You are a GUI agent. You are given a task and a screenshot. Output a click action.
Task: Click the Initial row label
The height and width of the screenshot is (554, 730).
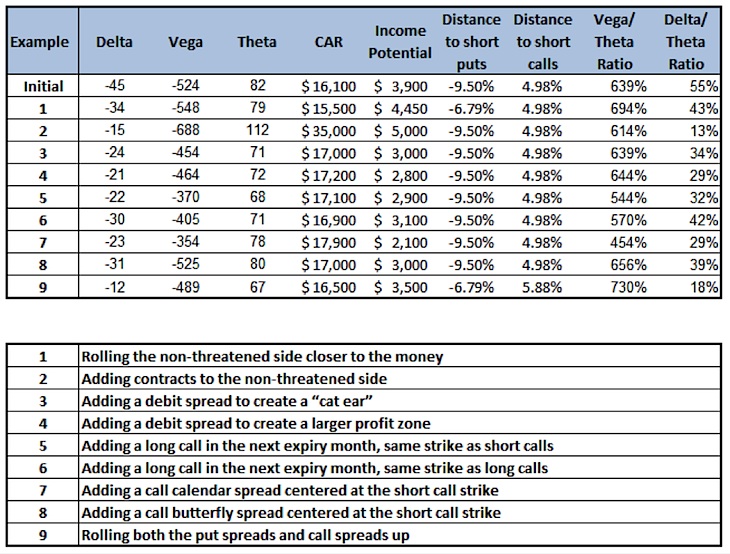pos(43,86)
